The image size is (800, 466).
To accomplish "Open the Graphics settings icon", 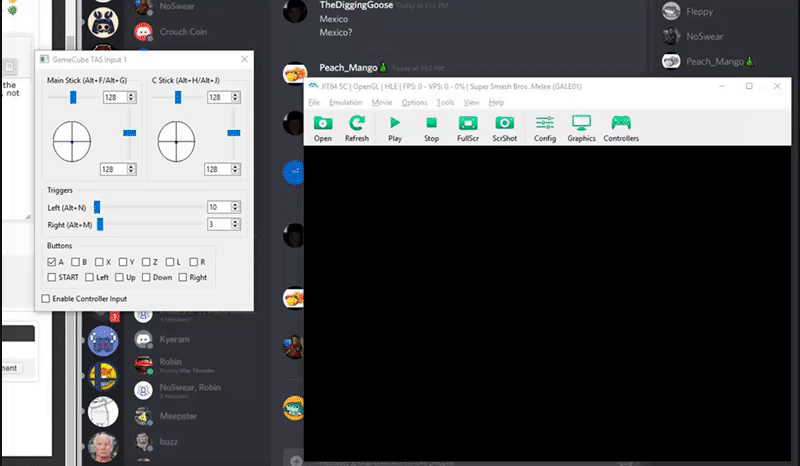I will [x=581, y=128].
